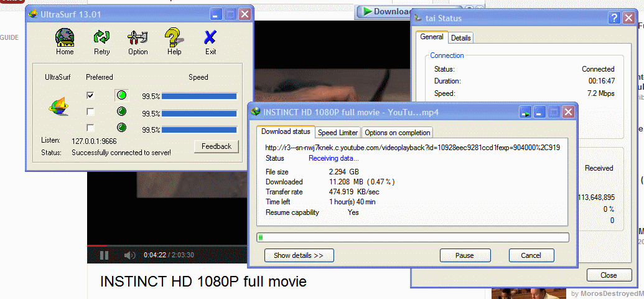
Task: Click the download dialog title globe icon
Action: click(x=256, y=112)
